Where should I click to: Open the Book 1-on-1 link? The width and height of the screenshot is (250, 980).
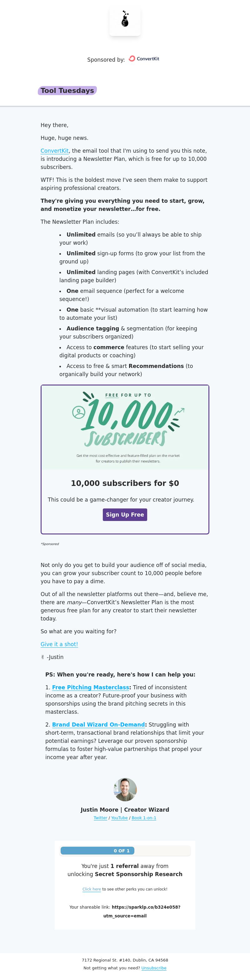144,818
